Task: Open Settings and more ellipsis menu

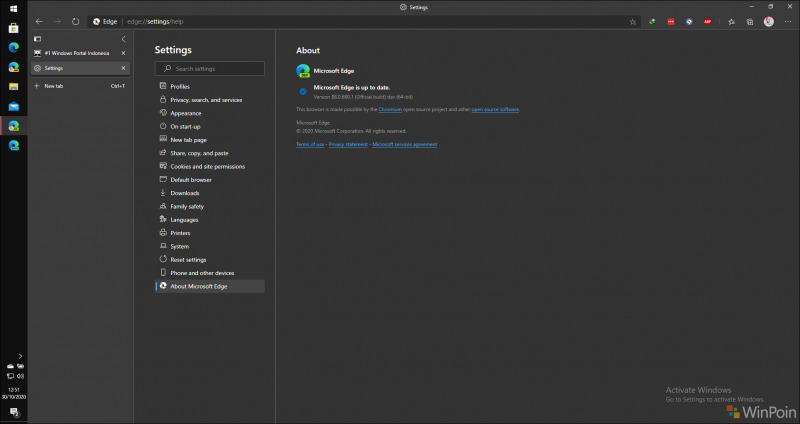Action: 788,21
